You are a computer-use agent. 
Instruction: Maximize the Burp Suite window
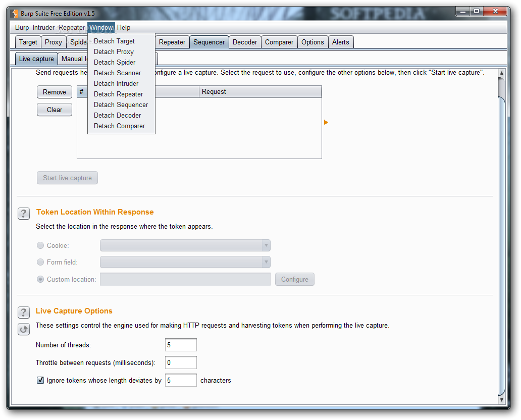[477, 12]
